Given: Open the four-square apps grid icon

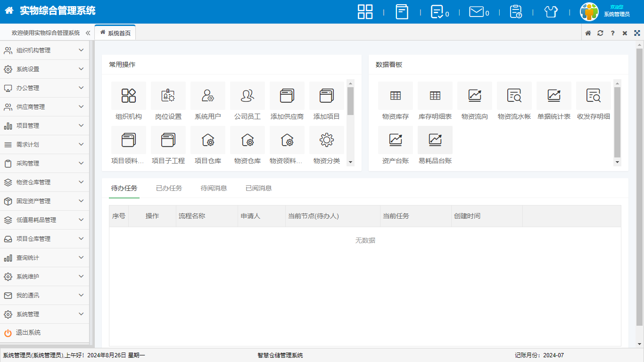Looking at the screenshot, I should click(x=365, y=12).
